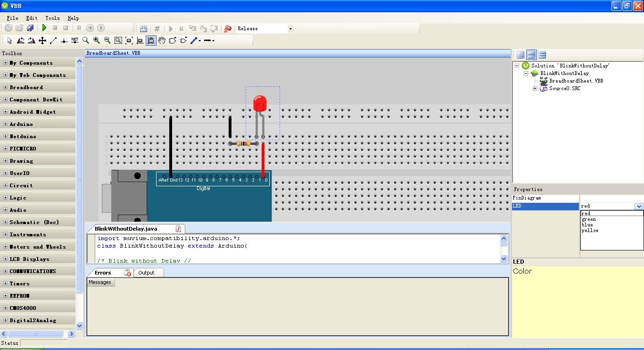644x350 pixels.
Task: Select the move (four-arrow) tool
Action: 42,41
